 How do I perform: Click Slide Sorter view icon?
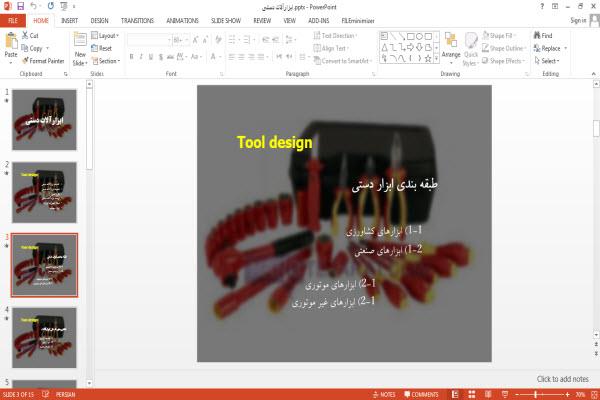click(472, 394)
